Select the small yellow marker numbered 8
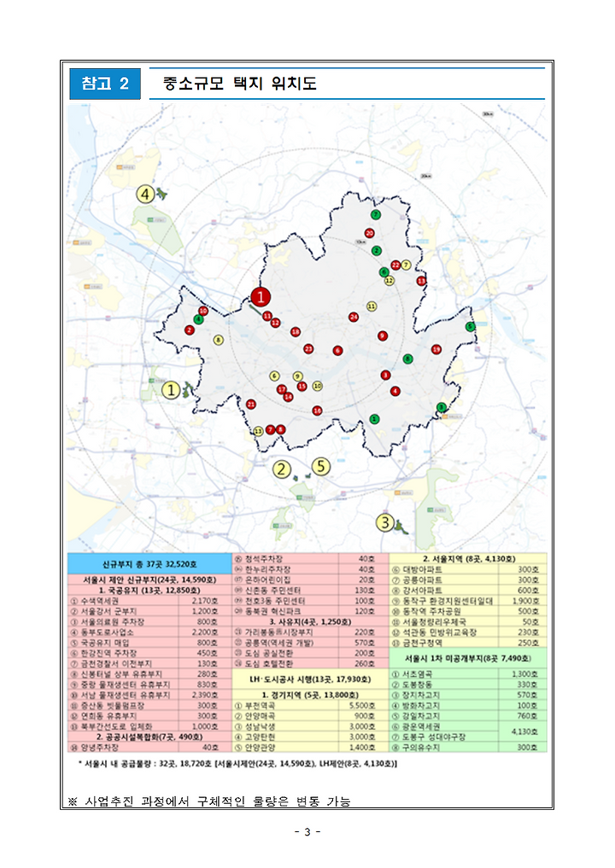 (219, 340)
